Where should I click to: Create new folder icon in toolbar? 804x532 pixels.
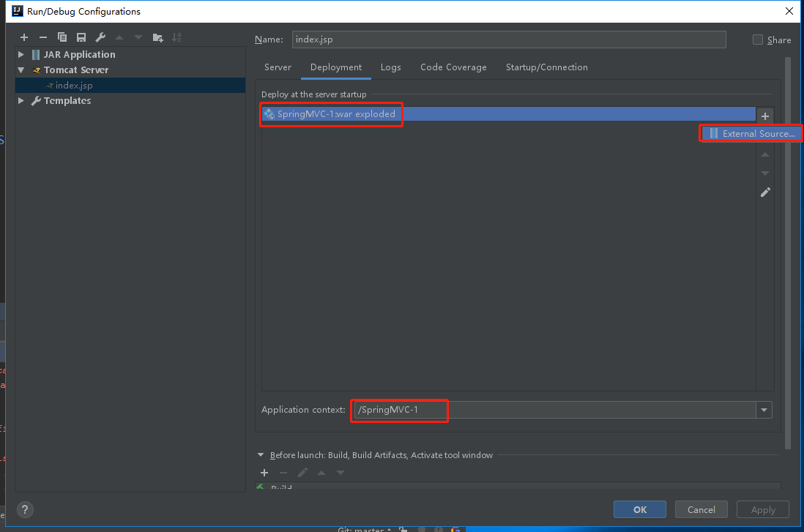[x=158, y=37]
